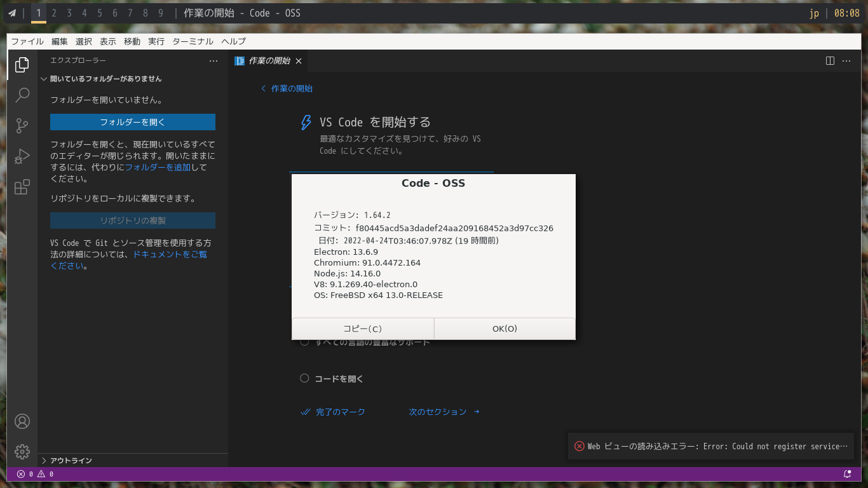The image size is (868, 488).
Task: Open the 表示 menu
Action: click(x=108, y=41)
